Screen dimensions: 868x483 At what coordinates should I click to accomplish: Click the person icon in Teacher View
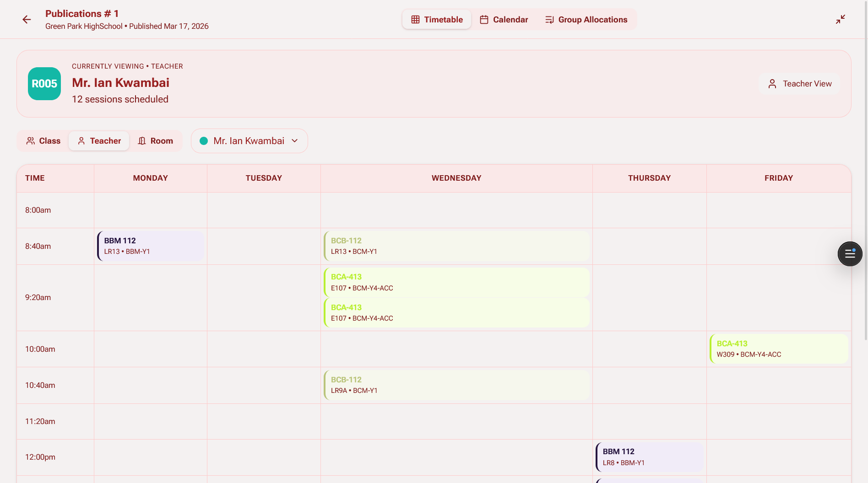(772, 84)
